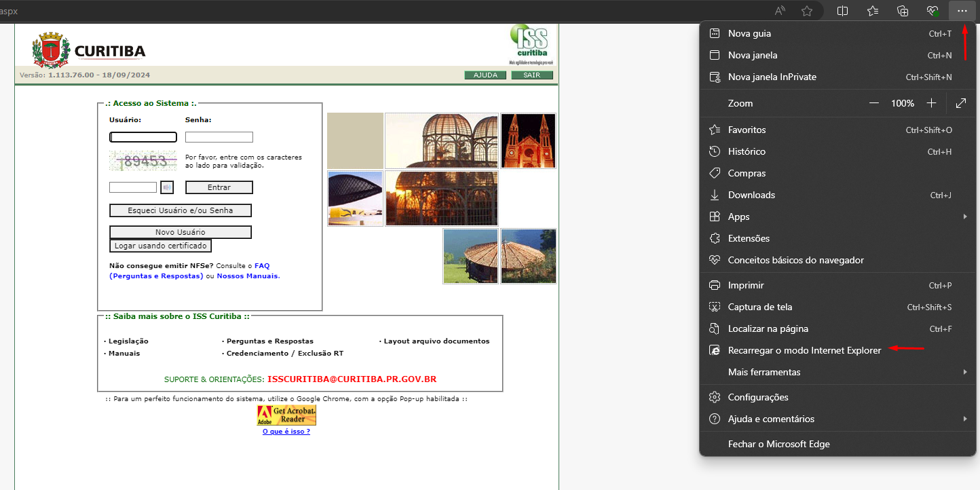Increase zoom with plus button
Screen dimensions: 980x490
tap(932, 103)
